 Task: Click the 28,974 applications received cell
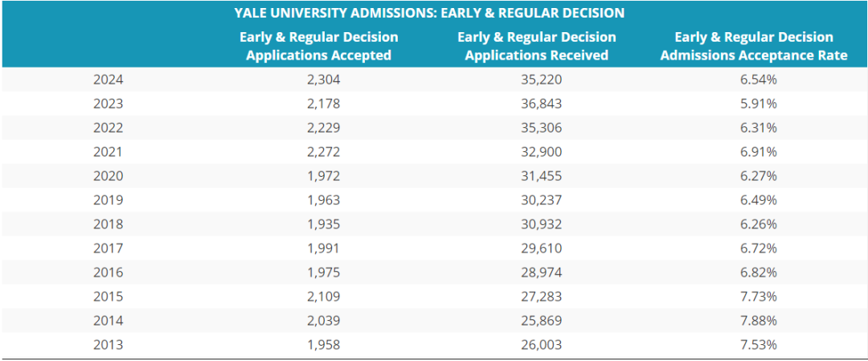coord(536,273)
